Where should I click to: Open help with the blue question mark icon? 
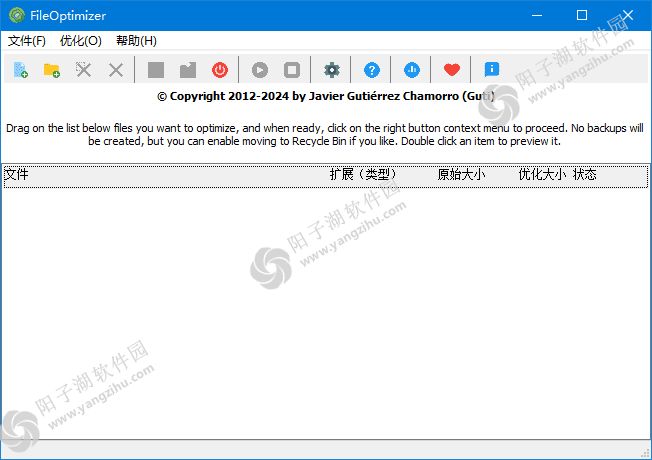(x=372, y=70)
